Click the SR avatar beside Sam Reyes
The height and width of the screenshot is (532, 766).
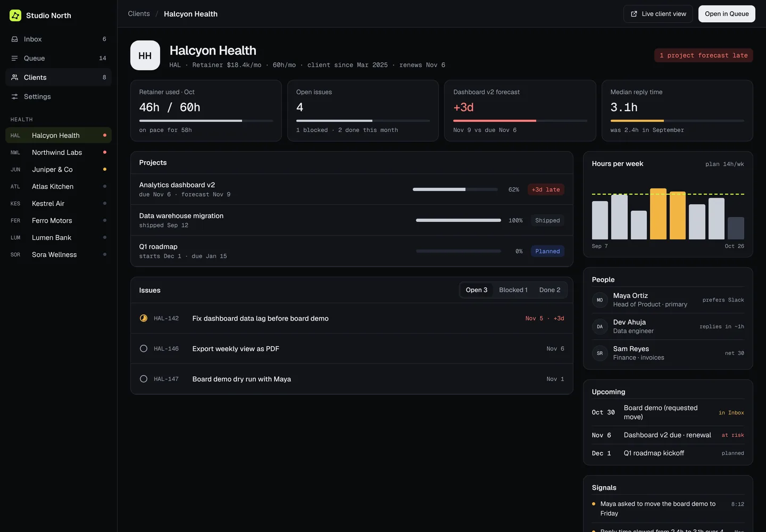(x=600, y=353)
